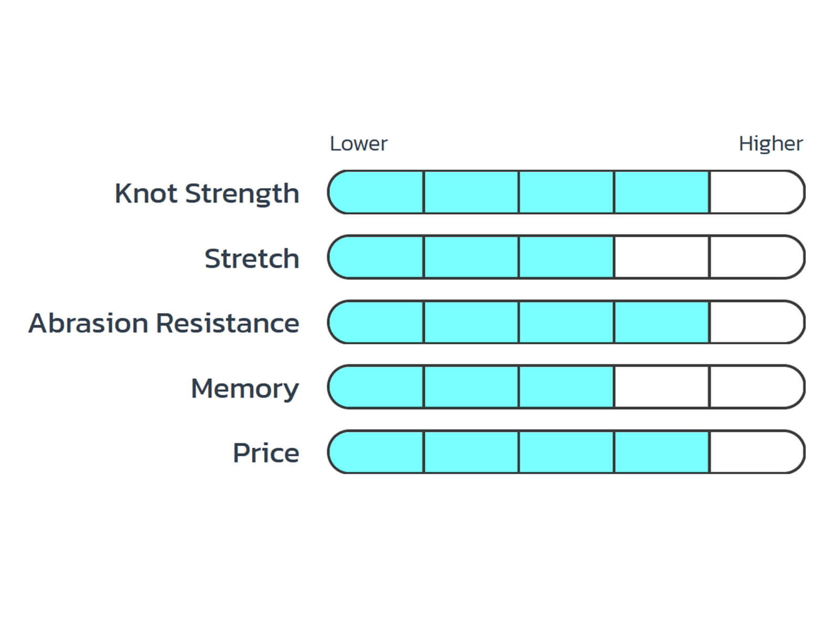The image size is (840, 630).
Task: Select the empty fifth segment of Knot Strength
Action: tap(756, 192)
